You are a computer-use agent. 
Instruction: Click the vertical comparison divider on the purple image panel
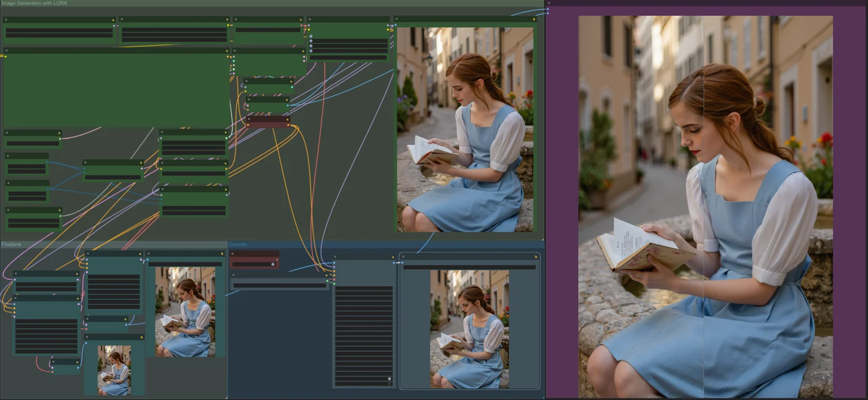point(704,207)
